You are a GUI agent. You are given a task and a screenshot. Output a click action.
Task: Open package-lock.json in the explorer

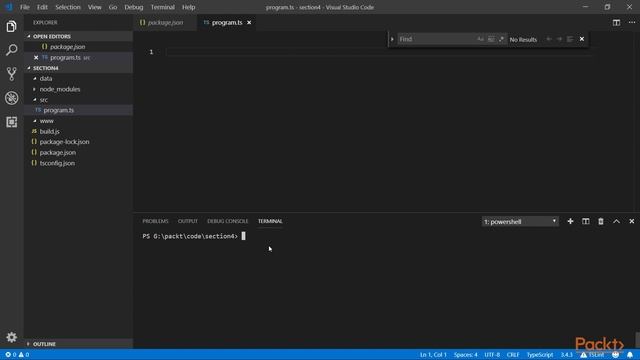click(78, 142)
